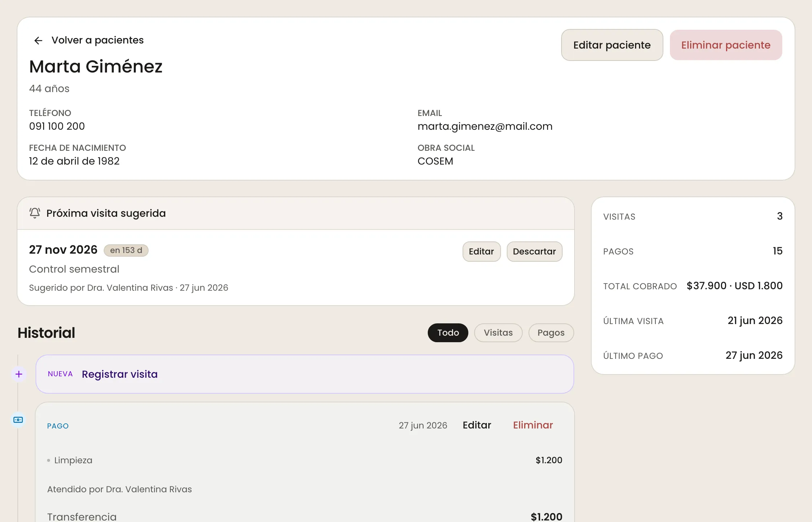
Task: Click the Limpieza payment line item
Action: tap(304, 460)
